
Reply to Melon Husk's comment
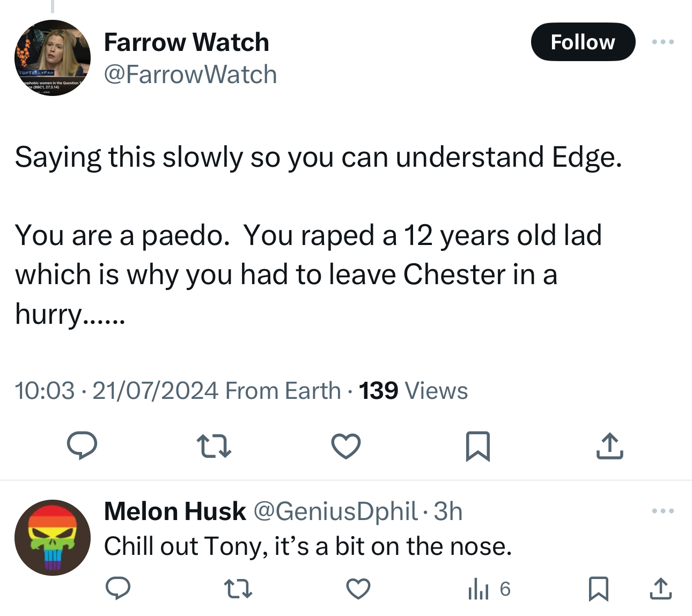pyautogui.click(x=117, y=588)
